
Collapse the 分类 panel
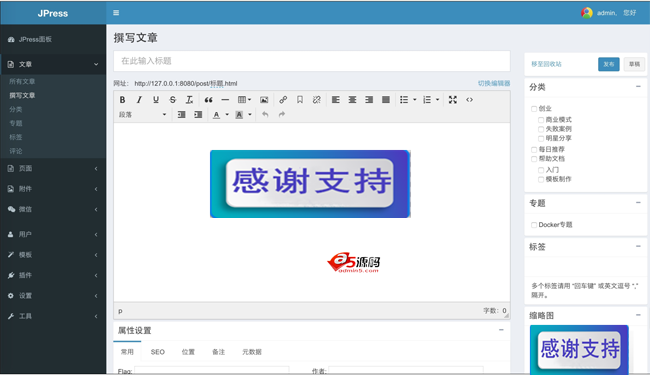tap(638, 87)
